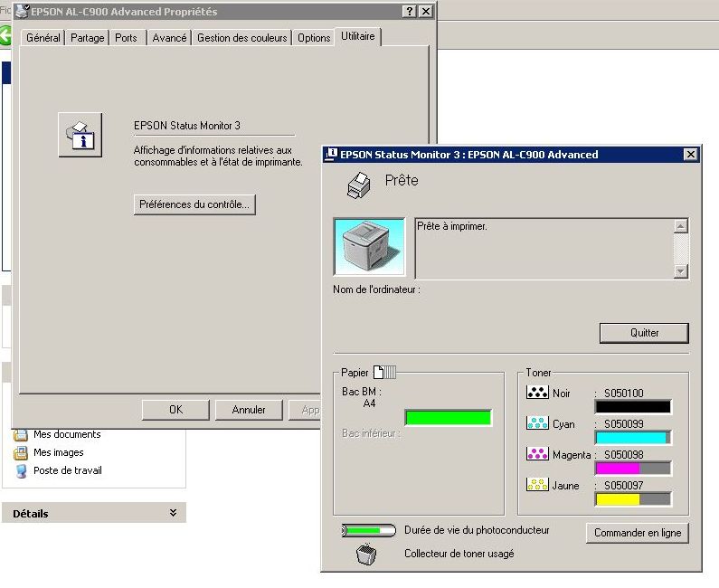Image resolution: width=719 pixels, height=588 pixels.
Task: Click the Mes images folder icon
Action: click(x=21, y=452)
